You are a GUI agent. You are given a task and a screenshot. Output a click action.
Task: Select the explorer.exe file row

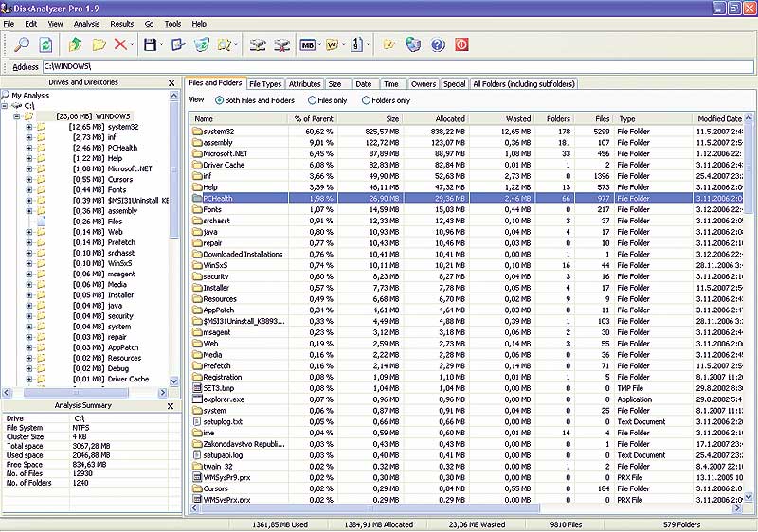click(467, 399)
